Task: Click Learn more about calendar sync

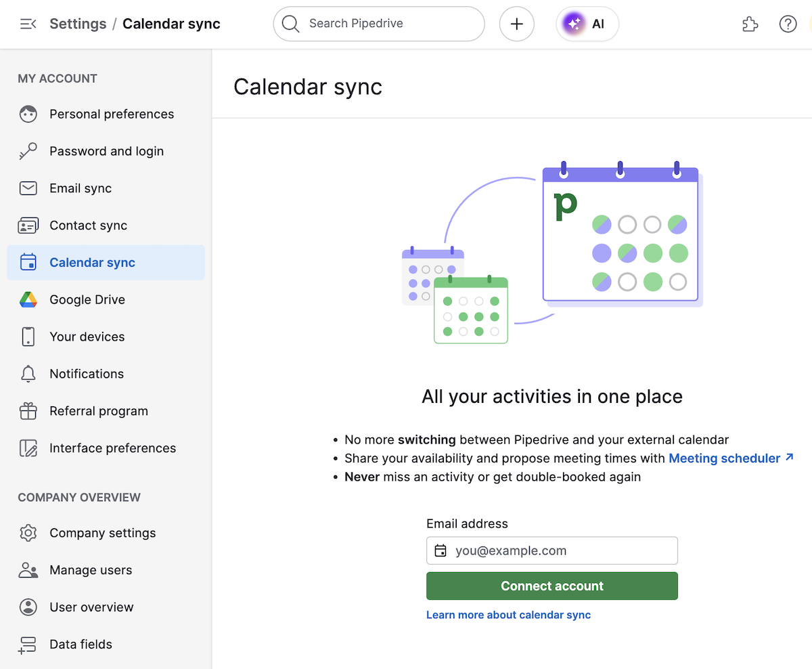Action: click(508, 615)
